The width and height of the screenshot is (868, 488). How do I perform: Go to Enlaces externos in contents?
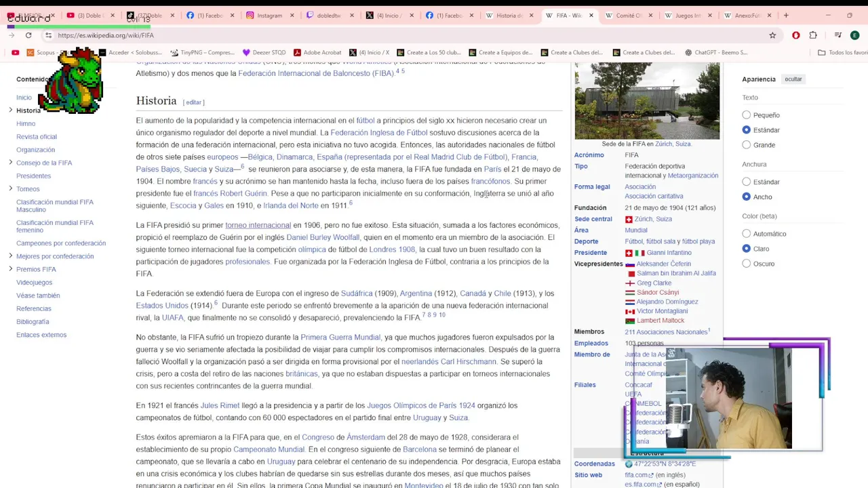coord(41,335)
